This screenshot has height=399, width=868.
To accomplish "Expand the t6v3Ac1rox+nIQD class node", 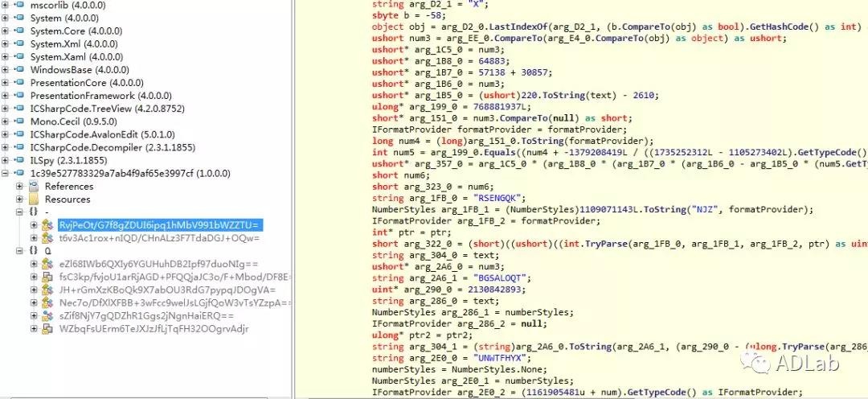I will (34, 237).
